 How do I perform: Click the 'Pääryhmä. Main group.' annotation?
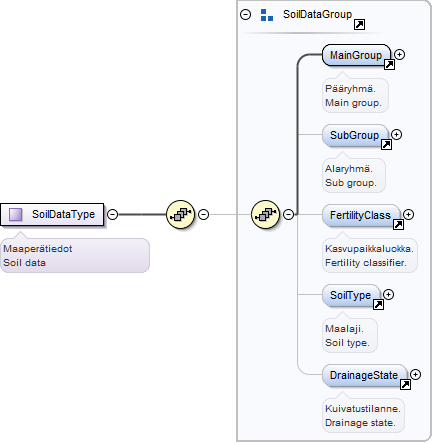[x=355, y=96]
